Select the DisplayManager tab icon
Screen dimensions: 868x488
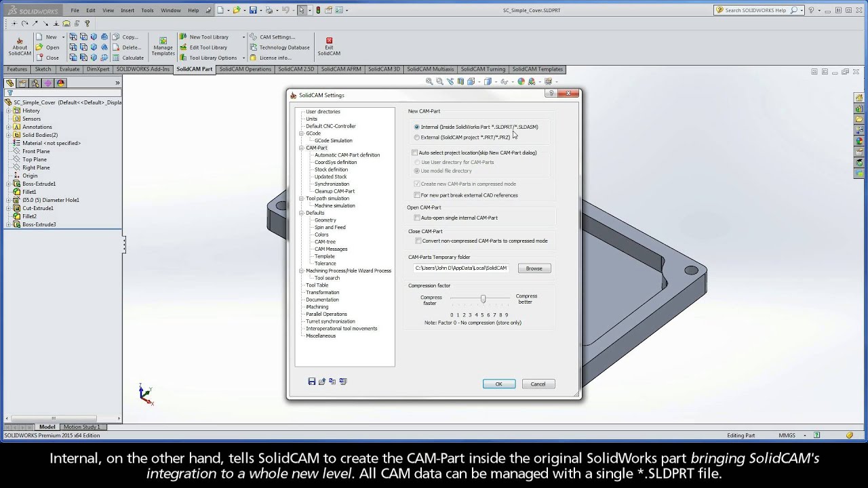coord(60,83)
